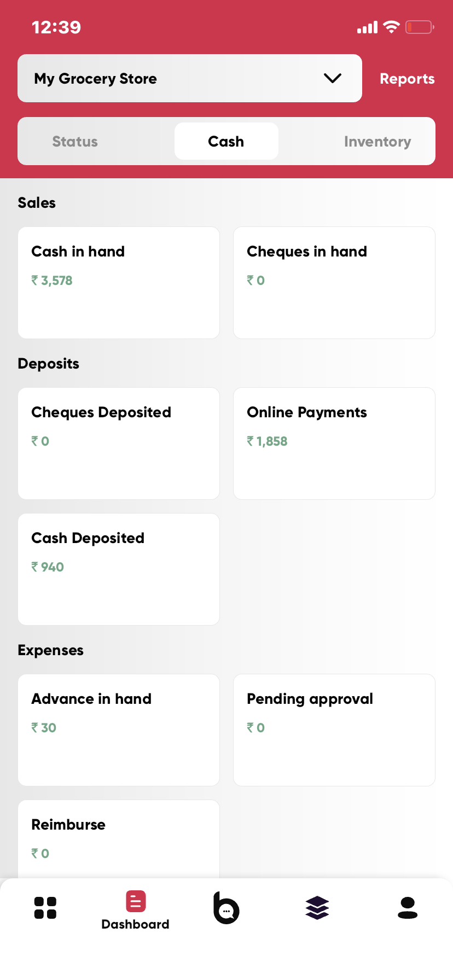Viewport: 453px width, 980px height.
Task: Tap the battery indicator icon
Action: [x=420, y=27]
